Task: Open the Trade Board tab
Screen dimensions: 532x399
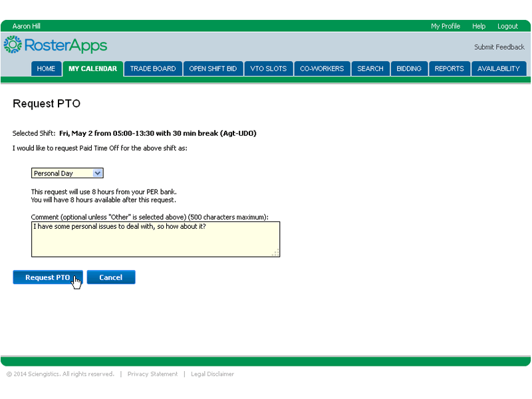Action: (153, 68)
